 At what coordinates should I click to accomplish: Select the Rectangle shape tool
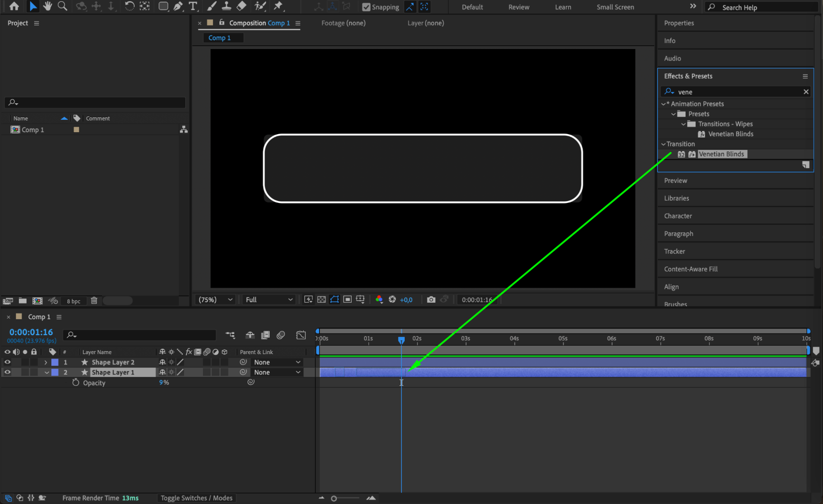tap(163, 6)
